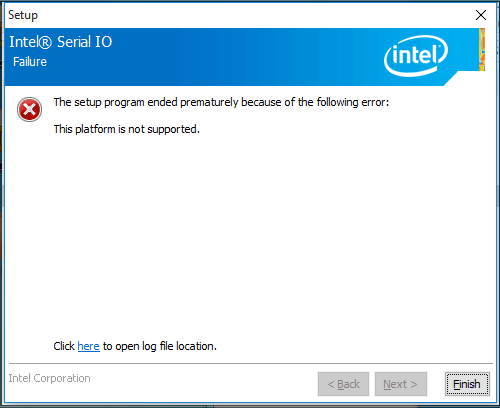Click the 'setup program ended prematurely' error line
The width and height of the screenshot is (500, 408).
221,102
